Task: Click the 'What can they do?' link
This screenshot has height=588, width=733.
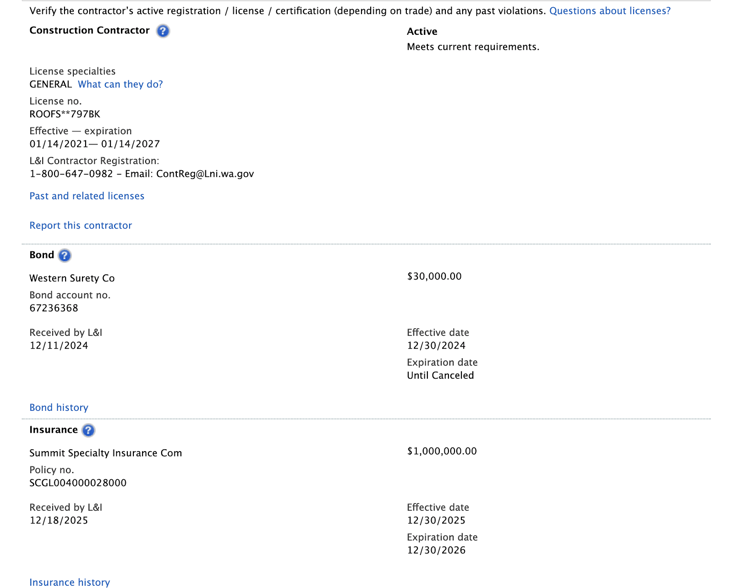Action: (120, 85)
